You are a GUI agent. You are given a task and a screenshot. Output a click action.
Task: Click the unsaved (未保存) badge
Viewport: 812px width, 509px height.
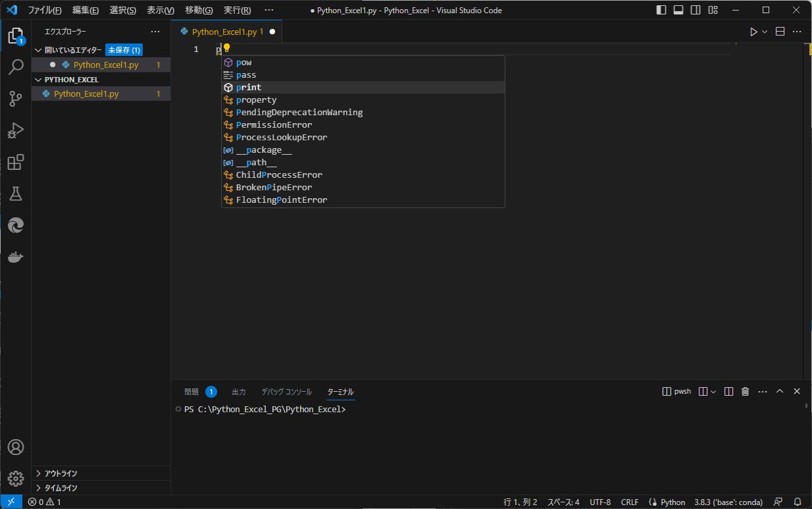124,50
